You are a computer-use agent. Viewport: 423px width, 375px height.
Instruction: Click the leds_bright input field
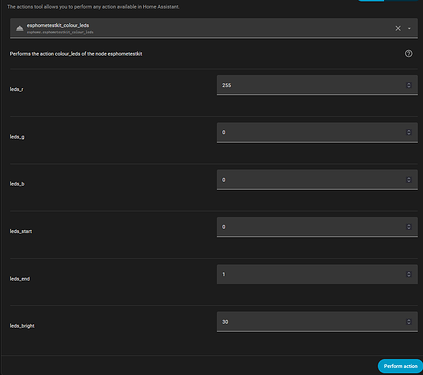pos(317,322)
